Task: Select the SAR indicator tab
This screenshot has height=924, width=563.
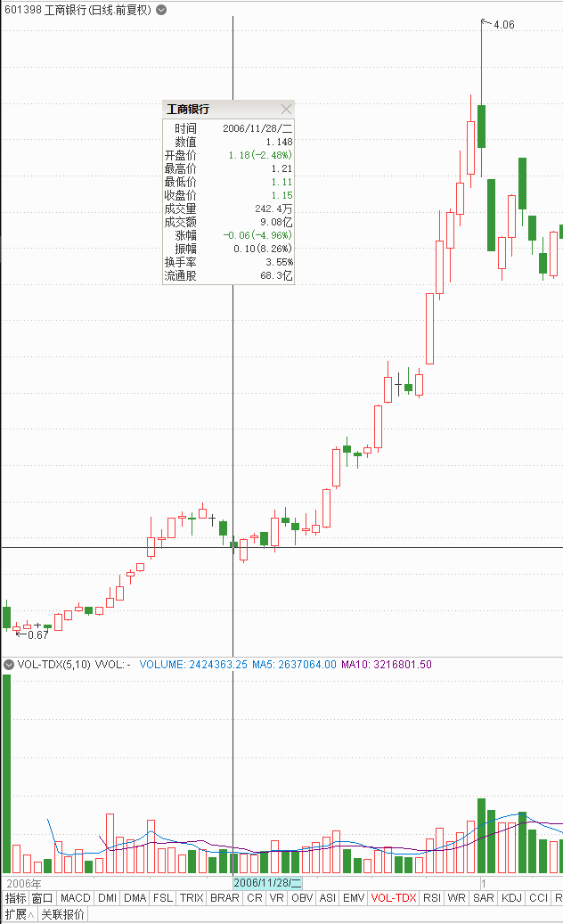Action: pyautogui.click(x=484, y=898)
